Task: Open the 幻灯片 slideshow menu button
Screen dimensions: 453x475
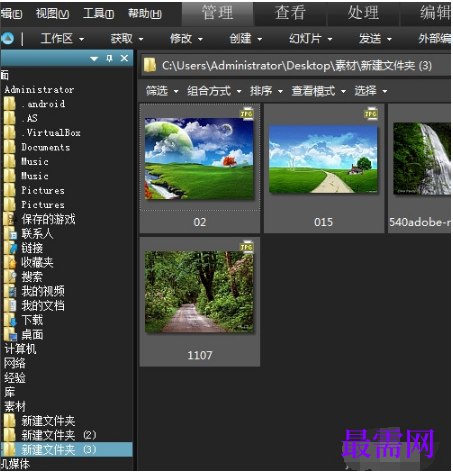Action: [310, 39]
